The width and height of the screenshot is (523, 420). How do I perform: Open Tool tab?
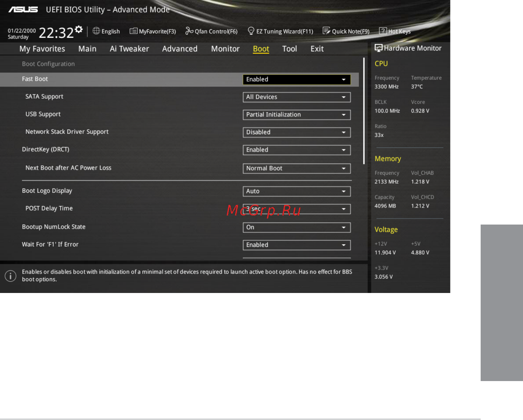(290, 49)
